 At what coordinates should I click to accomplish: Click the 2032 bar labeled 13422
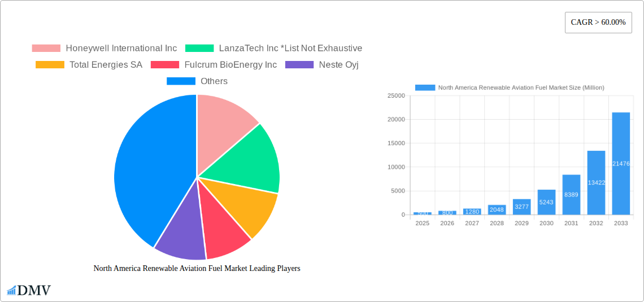pos(597,182)
